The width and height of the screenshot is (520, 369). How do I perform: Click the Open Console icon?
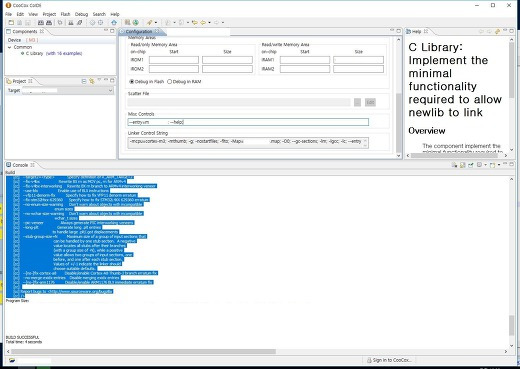492,165
